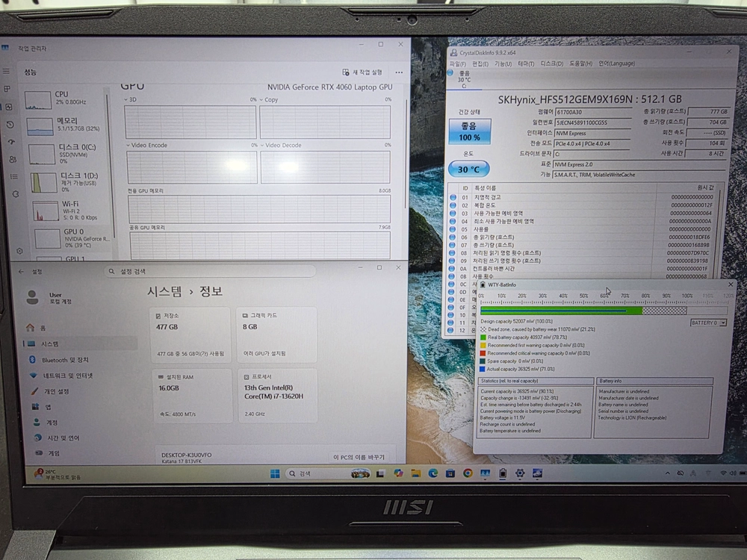The height and width of the screenshot is (560, 747).
Task: Click 이 PC의 이름 바꾸기 button
Action: (x=359, y=457)
